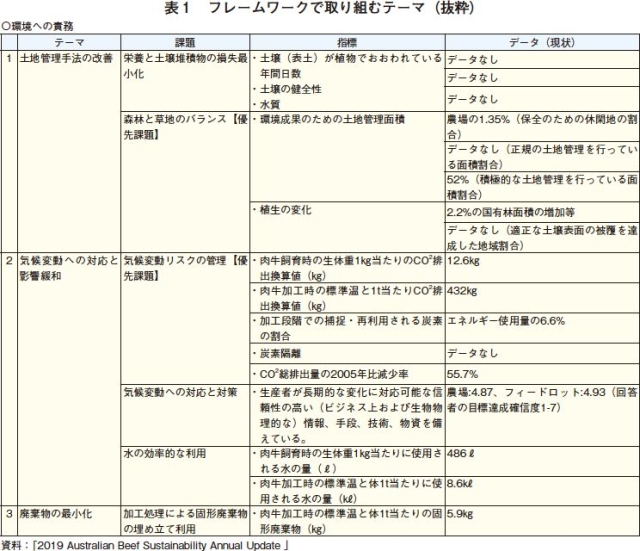Select the '○環境への責務' heading
640x551 pixels.
pyautogui.click(x=37, y=27)
